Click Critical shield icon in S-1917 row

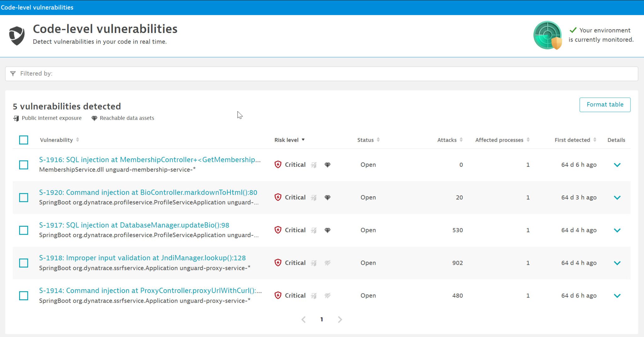(278, 230)
